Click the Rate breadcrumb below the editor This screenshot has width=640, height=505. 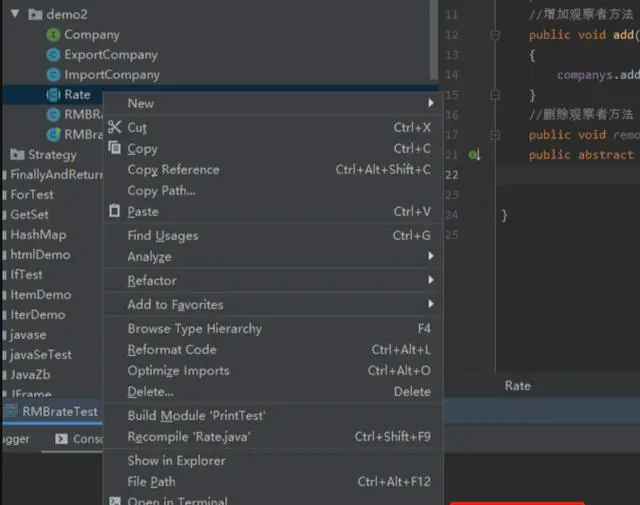pyautogui.click(x=518, y=386)
